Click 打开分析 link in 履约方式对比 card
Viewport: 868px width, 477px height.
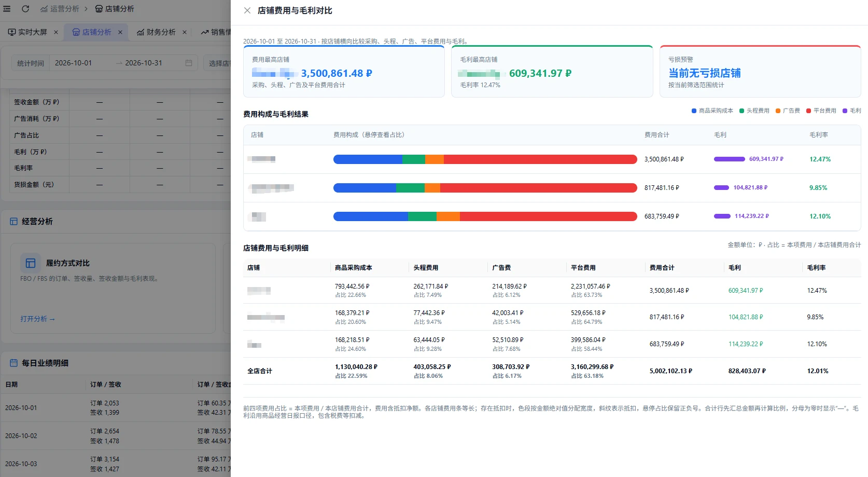(38, 319)
